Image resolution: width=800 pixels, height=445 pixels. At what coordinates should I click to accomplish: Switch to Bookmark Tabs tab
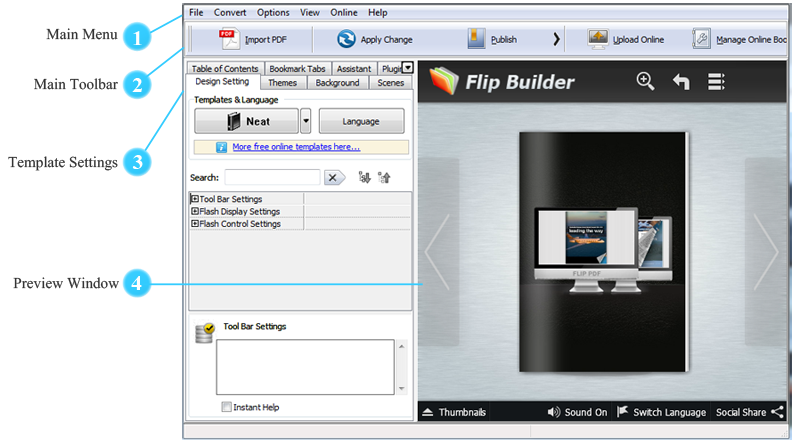pos(297,68)
